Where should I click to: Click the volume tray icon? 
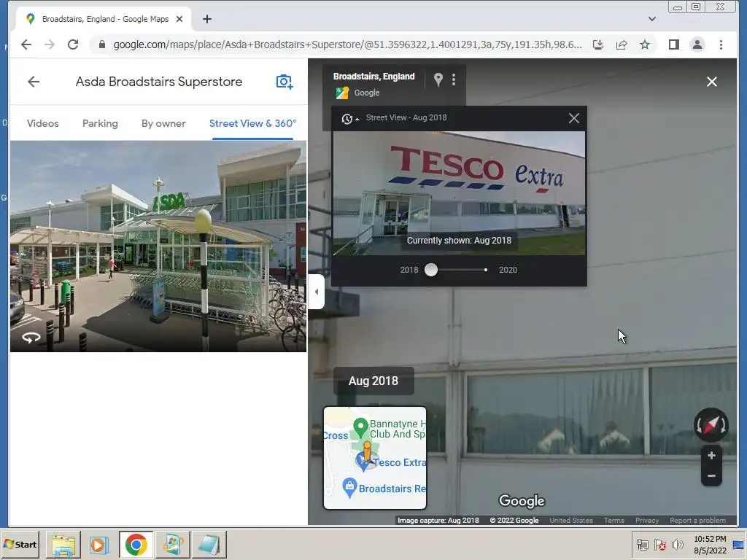coord(677,544)
